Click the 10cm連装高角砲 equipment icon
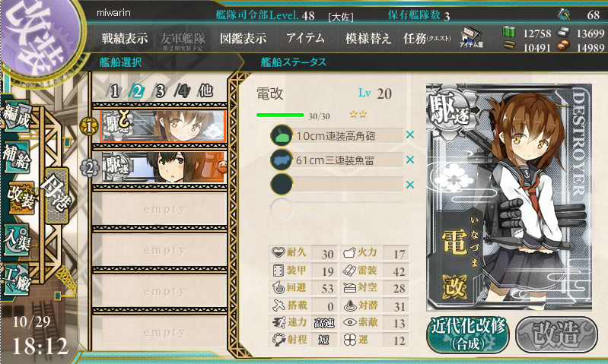608x364 pixels. coord(282,135)
